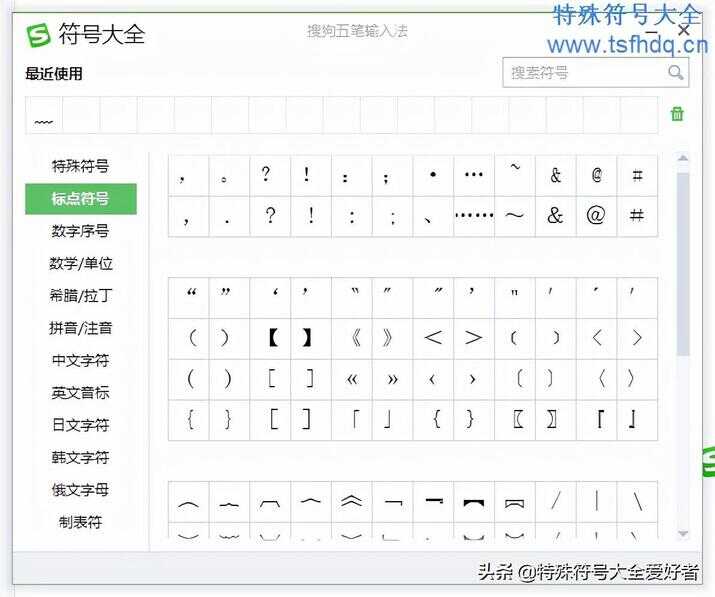Click the green trash icon to clear recent symbols
715x597 pixels.
(x=677, y=114)
